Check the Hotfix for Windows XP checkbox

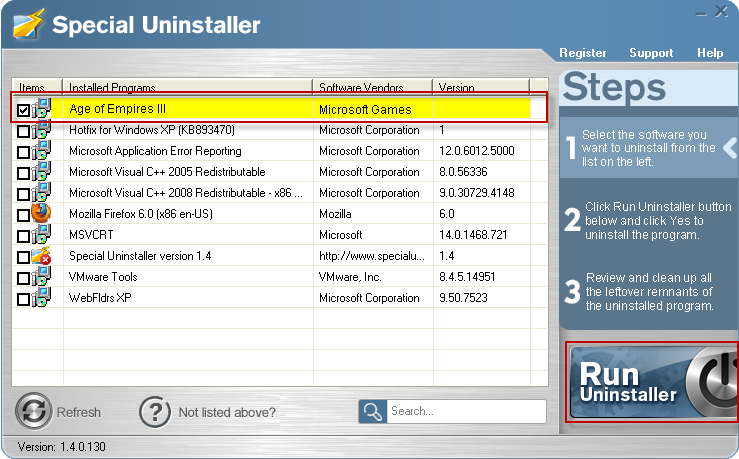[23, 131]
